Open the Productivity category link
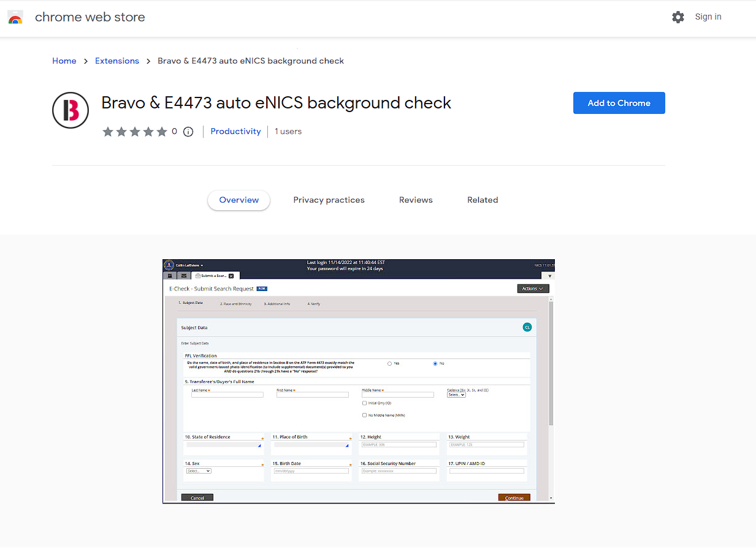 (x=235, y=132)
